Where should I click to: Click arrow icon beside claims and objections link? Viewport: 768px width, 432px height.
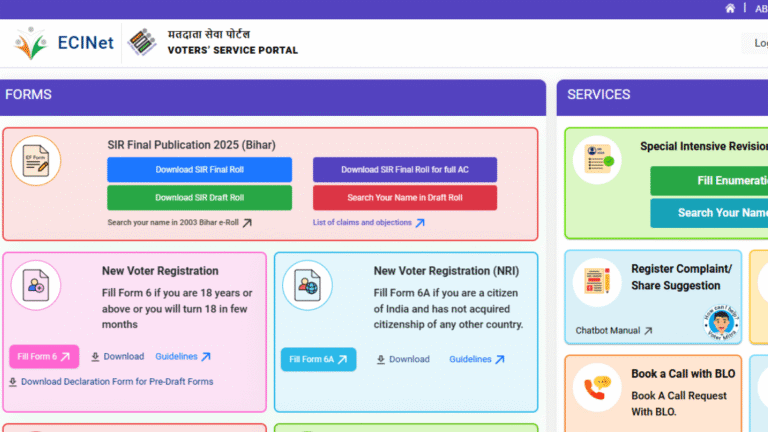click(420, 223)
